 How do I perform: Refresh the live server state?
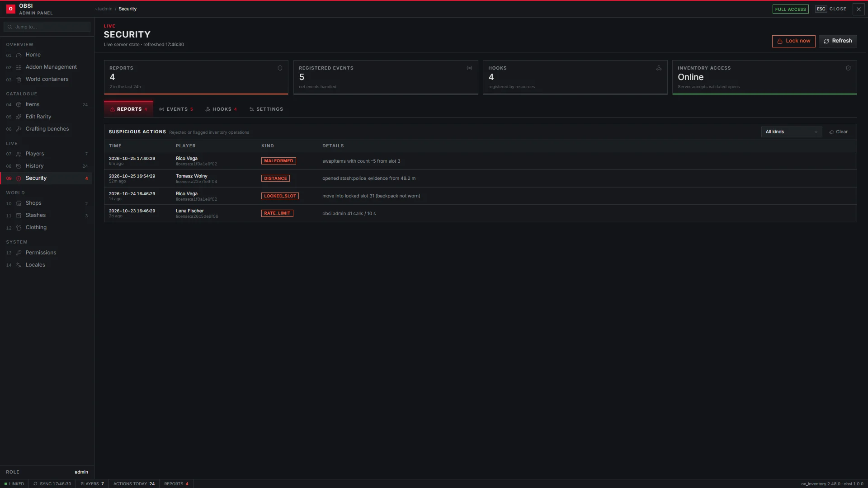coord(837,41)
